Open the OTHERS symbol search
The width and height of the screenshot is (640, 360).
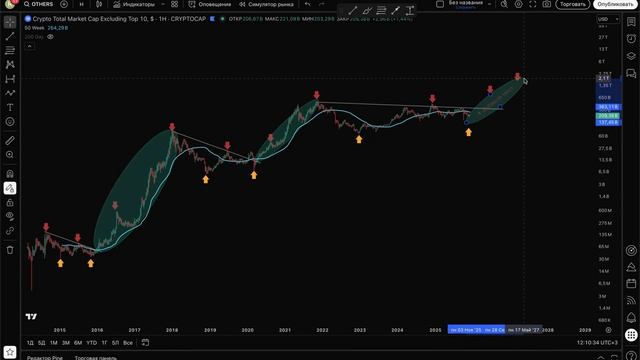[38, 4]
